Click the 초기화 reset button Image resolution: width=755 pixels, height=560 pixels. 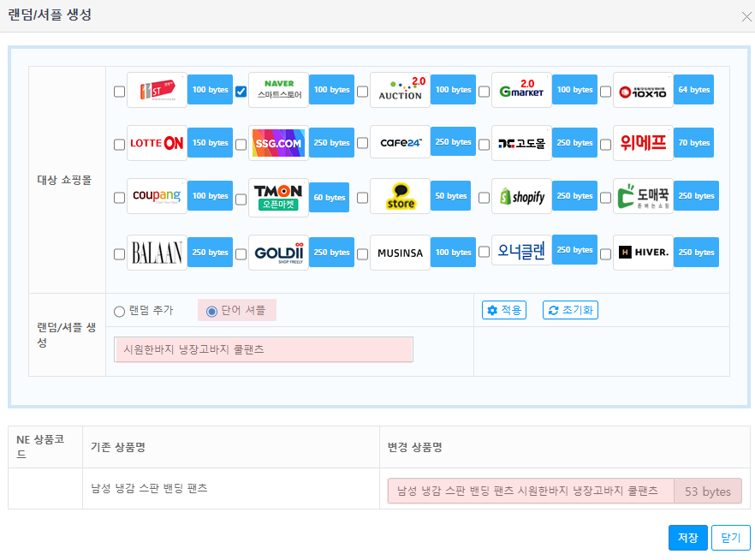(571, 310)
